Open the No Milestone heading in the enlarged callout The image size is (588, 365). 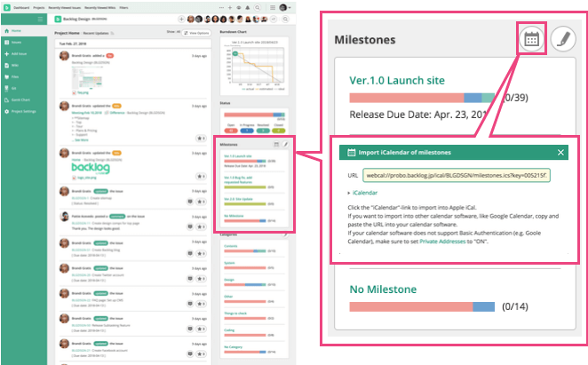[x=383, y=290]
